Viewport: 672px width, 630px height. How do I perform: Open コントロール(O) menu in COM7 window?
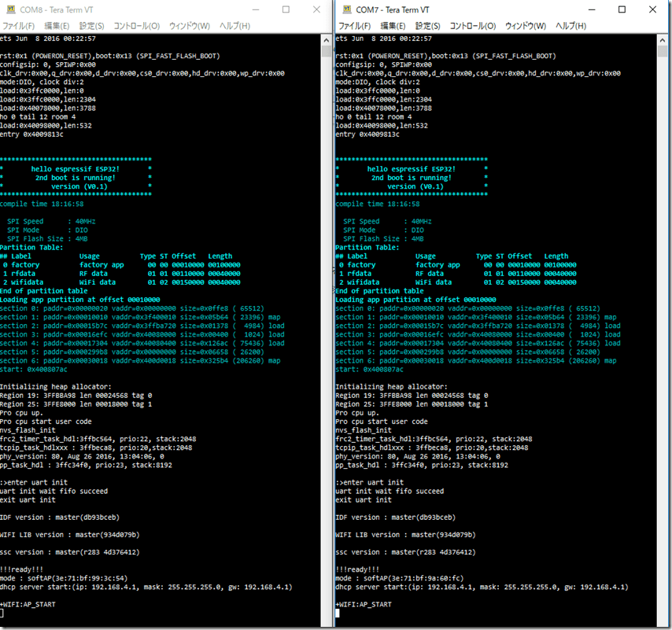[473, 26]
